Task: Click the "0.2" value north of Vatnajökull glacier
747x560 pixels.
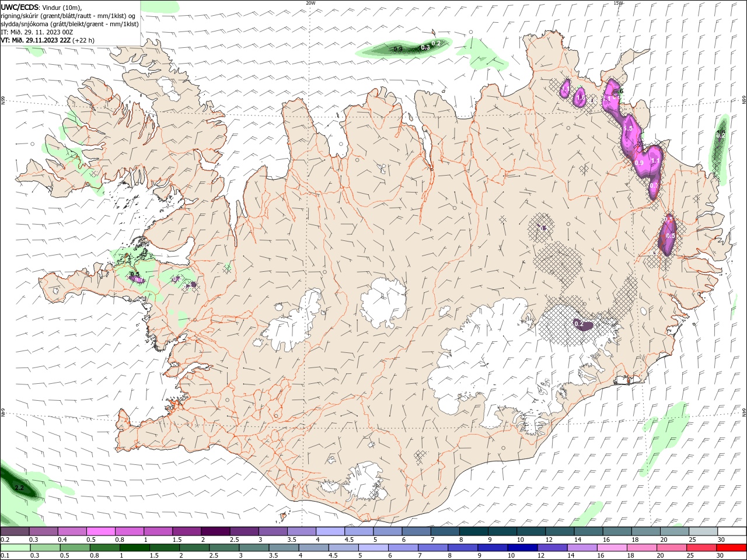Action: click(579, 324)
